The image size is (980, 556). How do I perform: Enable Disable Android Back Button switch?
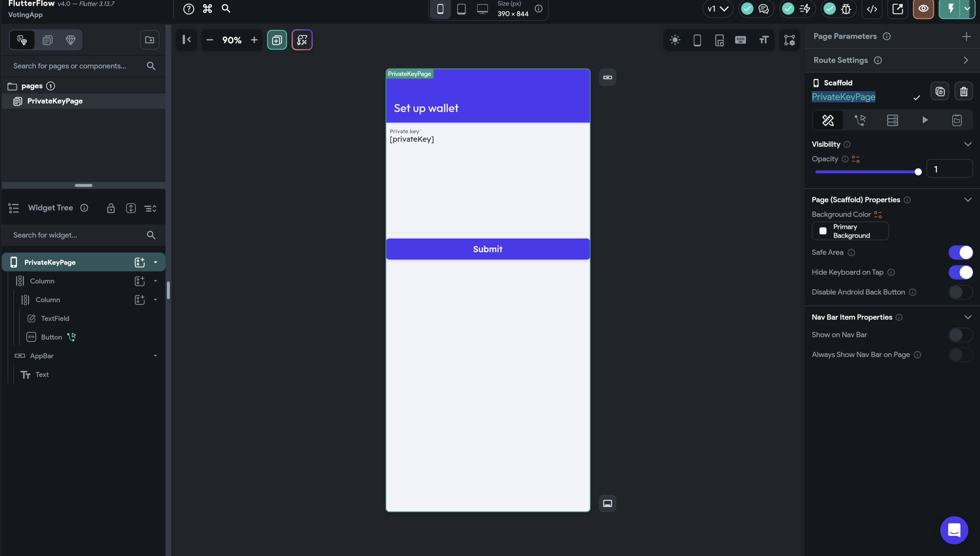tap(960, 292)
